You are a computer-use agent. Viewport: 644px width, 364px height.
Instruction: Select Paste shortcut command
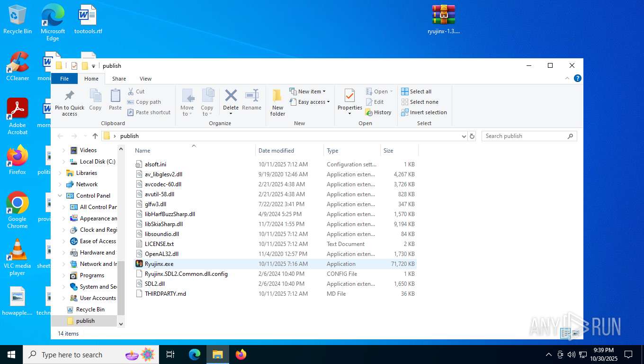point(149,112)
